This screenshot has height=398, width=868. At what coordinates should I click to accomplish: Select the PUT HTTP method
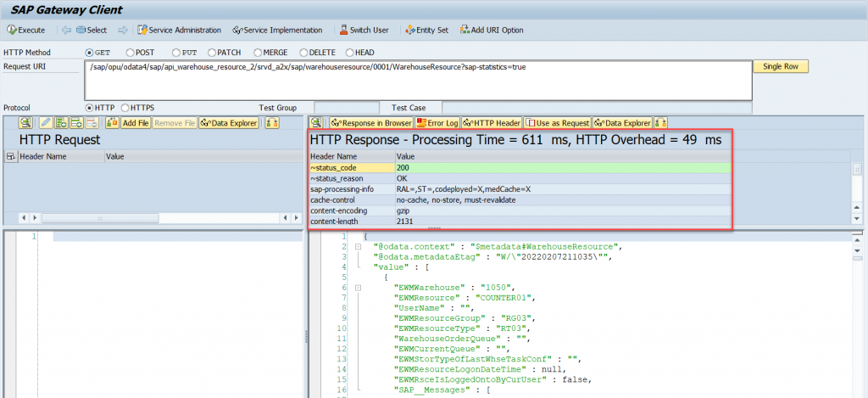point(175,53)
